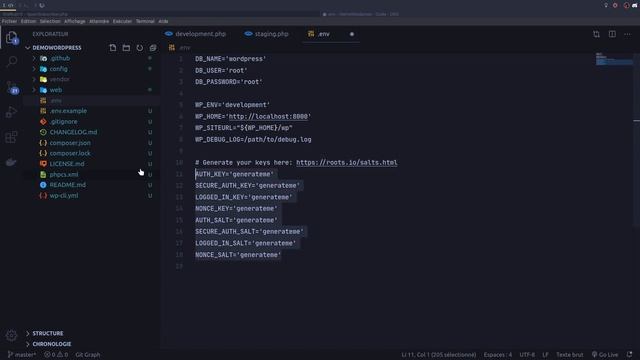Open the Extensions view
The width and height of the screenshot is (640, 360).
click(x=11, y=137)
